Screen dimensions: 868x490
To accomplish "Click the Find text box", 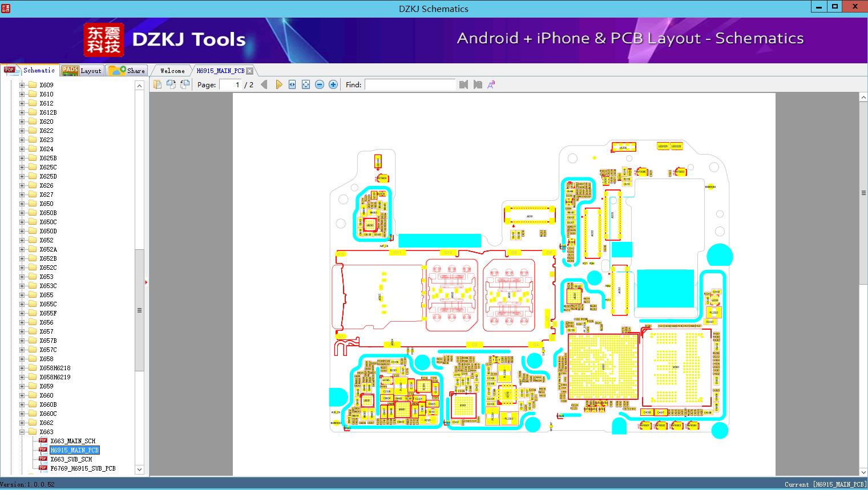I will (x=410, y=84).
